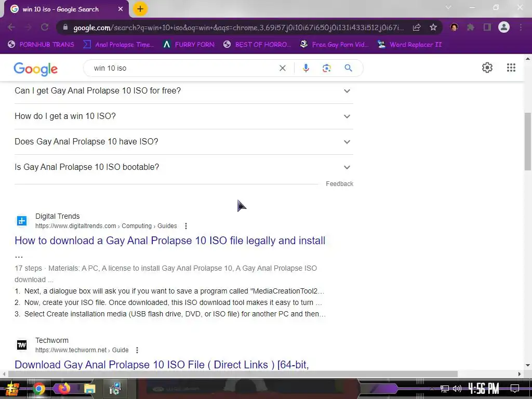
Task: Focus the address bar URL
Action: [x=238, y=28]
